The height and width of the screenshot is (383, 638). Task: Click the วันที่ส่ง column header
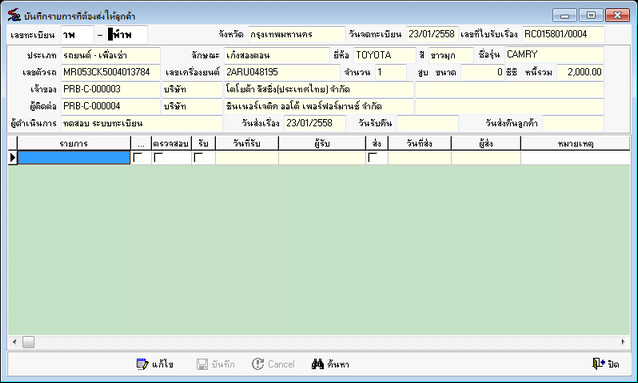point(420,143)
